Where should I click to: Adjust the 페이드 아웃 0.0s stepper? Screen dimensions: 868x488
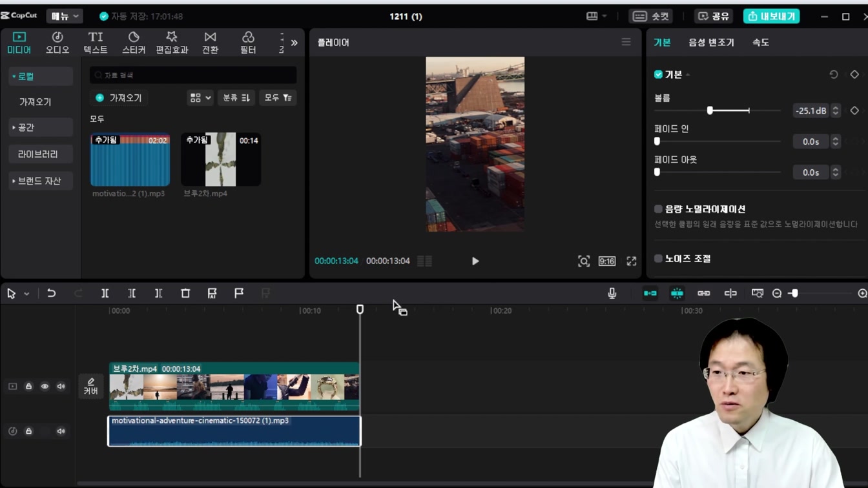835,172
